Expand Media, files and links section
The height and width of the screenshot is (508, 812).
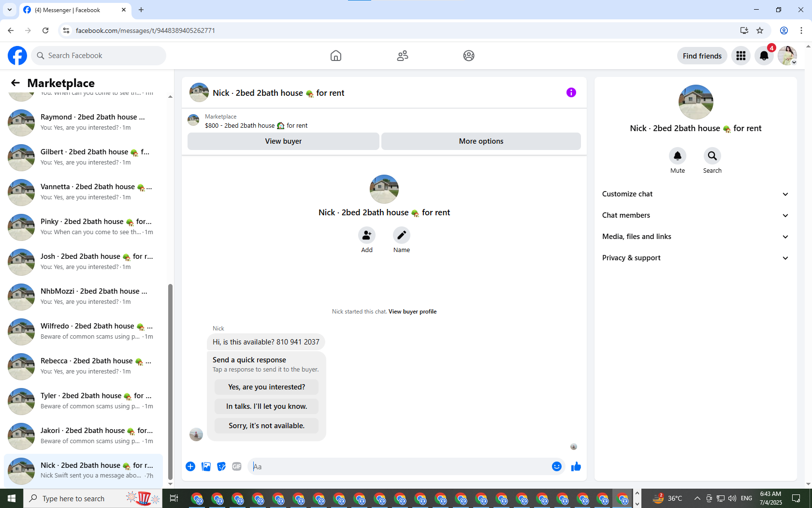point(696,237)
